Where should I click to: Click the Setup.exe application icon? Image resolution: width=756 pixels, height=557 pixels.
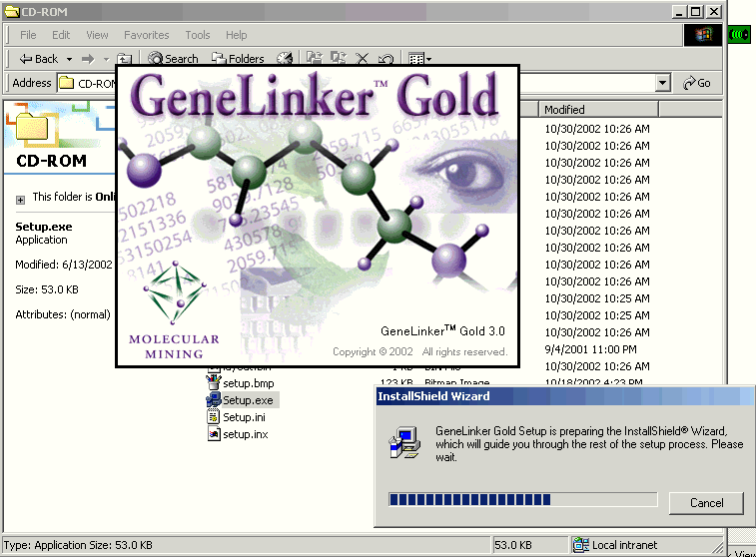(213, 399)
